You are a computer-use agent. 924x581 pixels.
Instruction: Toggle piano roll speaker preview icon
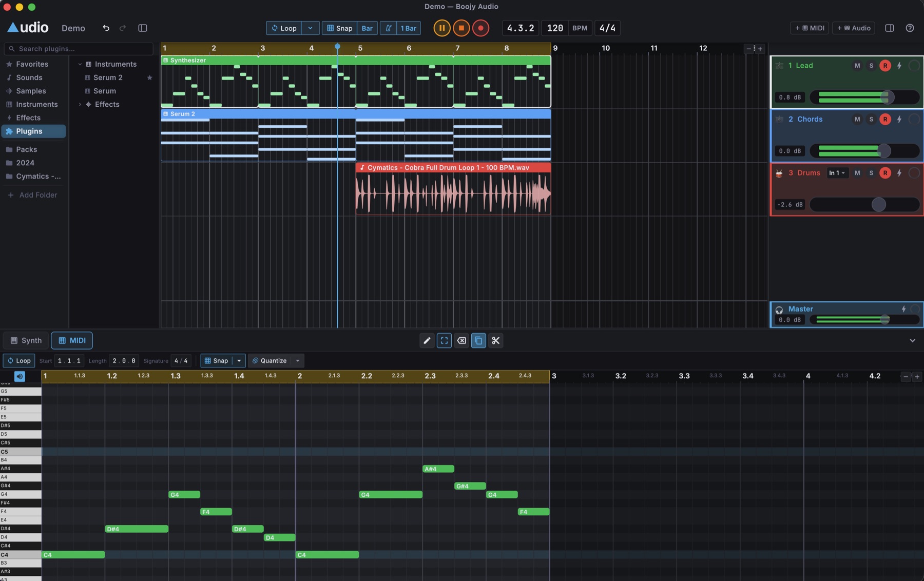click(x=20, y=376)
